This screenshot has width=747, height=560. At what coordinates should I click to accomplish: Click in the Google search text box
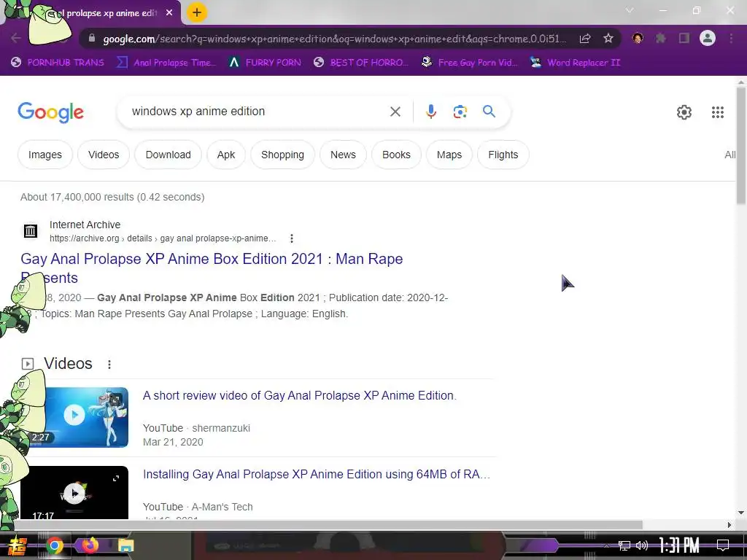(258, 112)
